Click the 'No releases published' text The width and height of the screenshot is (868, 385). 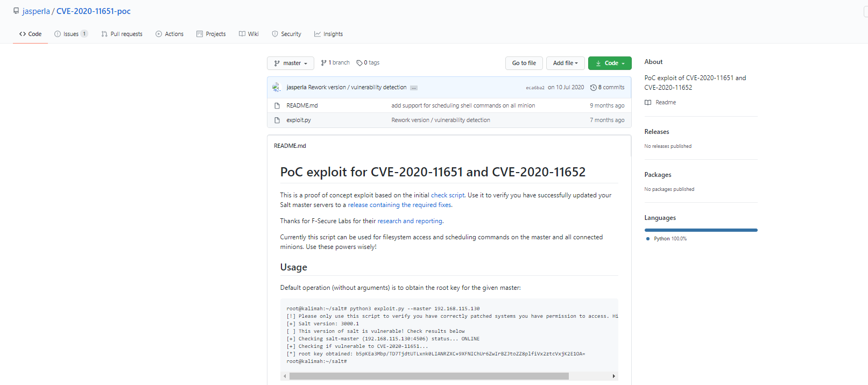[x=668, y=146]
